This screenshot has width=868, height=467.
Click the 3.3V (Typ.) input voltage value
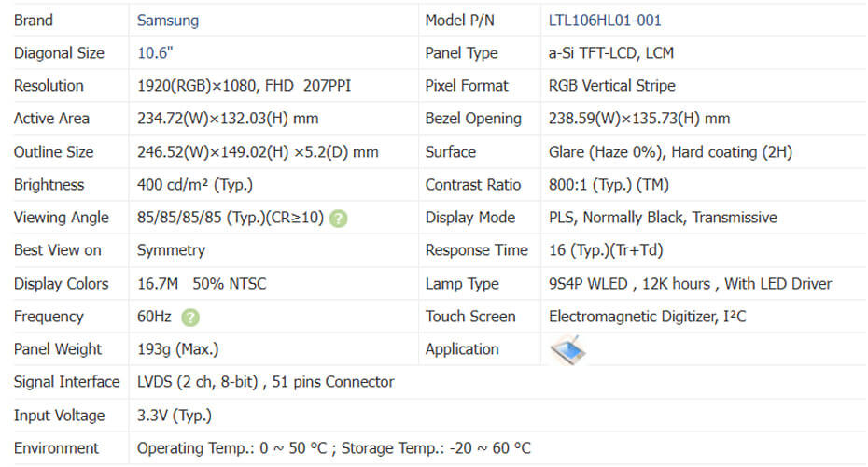(175, 416)
